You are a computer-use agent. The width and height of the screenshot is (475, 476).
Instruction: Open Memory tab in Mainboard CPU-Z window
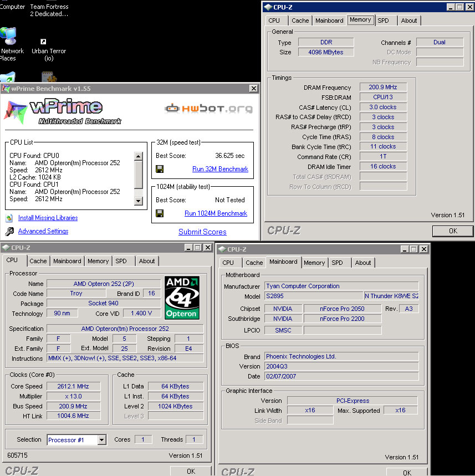[x=314, y=263]
